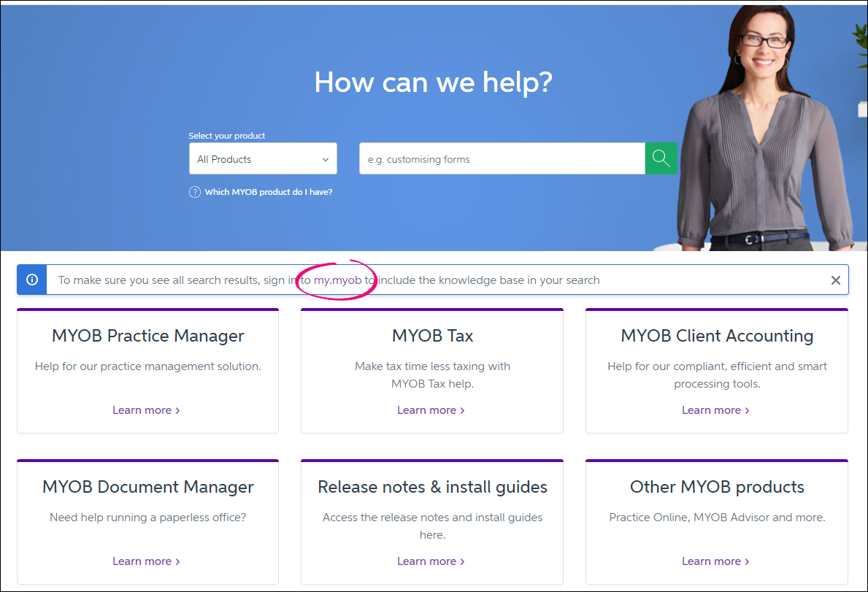The height and width of the screenshot is (592, 868).
Task: Click the MYOB Practice Manager heading
Action: [x=147, y=336]
